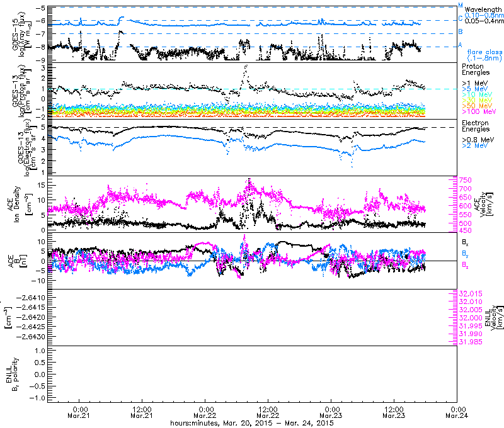Click the '0:00 Mar.22' time axis tick label
504x428 pixels.
click(x=205, y=412)
